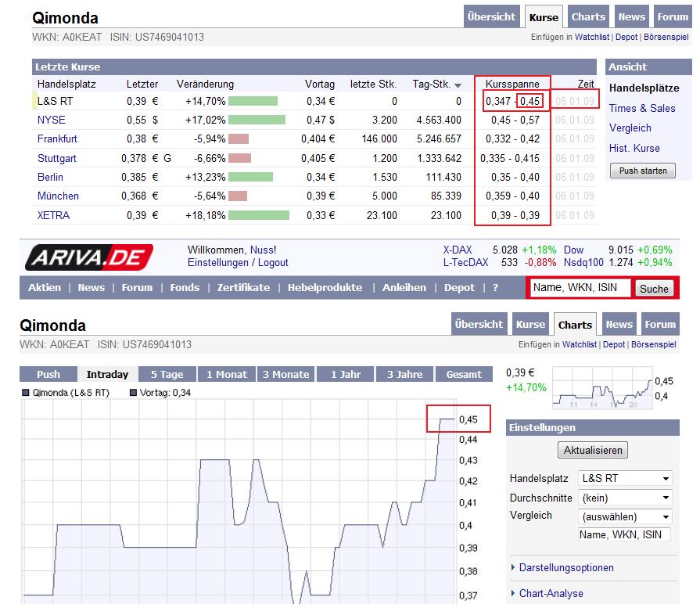Switch chart range to 5 Tage
700x615 pixels.
pos(167,374)
